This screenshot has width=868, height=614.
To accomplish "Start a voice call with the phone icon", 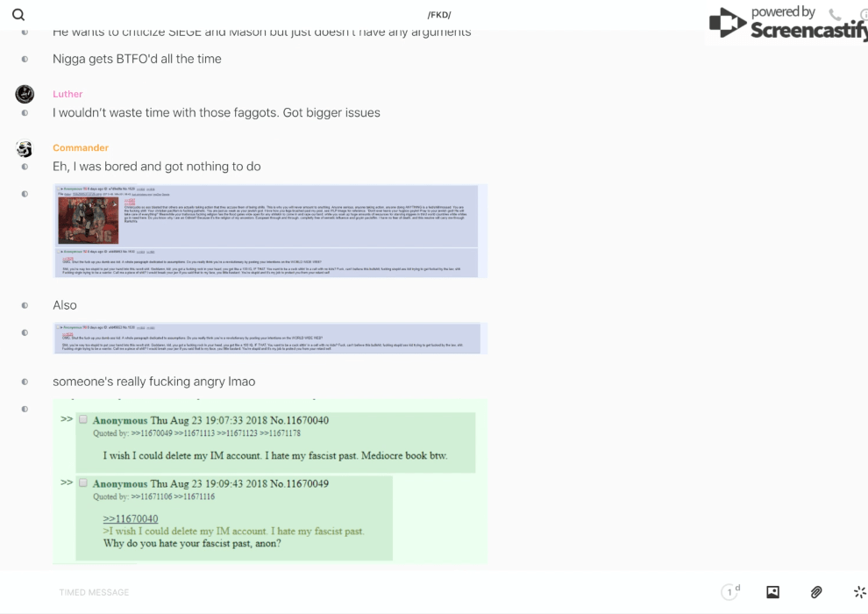I will pyautogui.click(x=834, y=15).
